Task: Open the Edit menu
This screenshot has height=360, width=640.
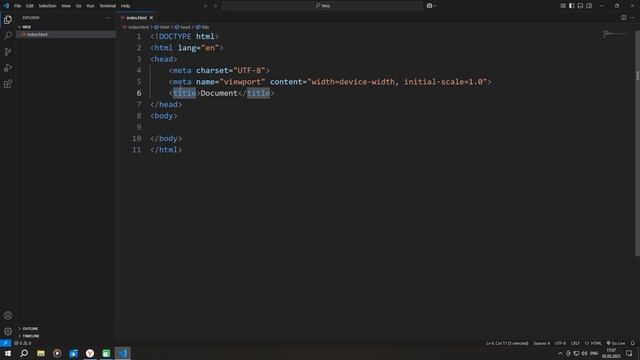Action: click(x=29, y=6)
